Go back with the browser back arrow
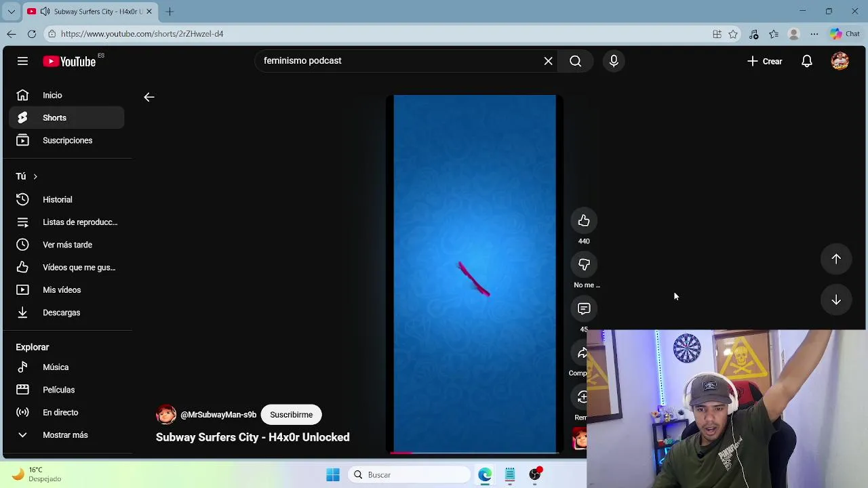This screenshot has height=488, width=868. coord(12,34)
